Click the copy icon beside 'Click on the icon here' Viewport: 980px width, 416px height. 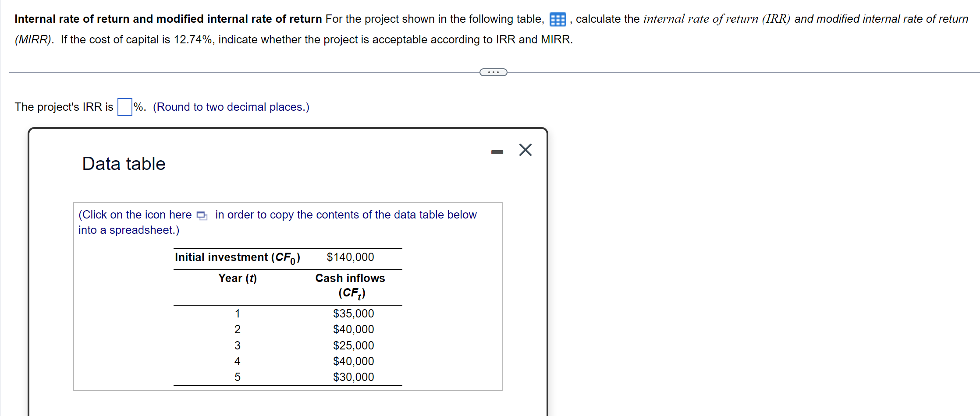202,215
